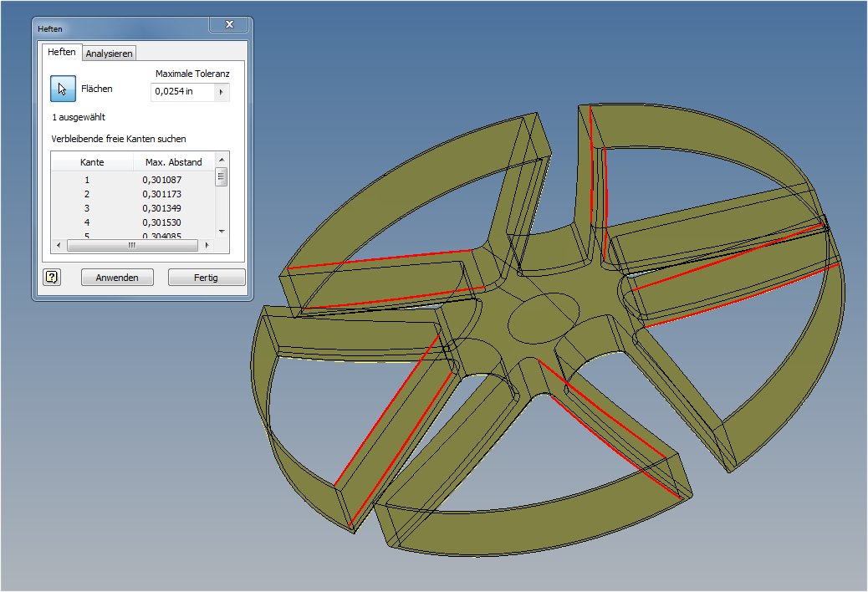Select edge row 1 with 0,301087
The image size is (868, 592).
point(133,180)
